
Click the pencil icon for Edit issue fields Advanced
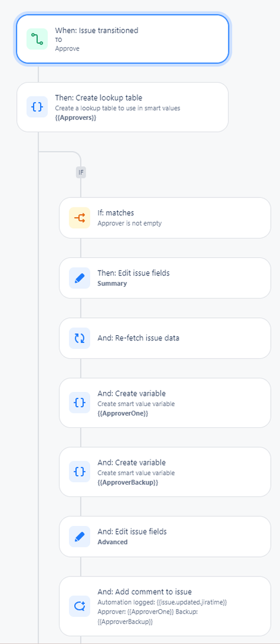(80, 536)
